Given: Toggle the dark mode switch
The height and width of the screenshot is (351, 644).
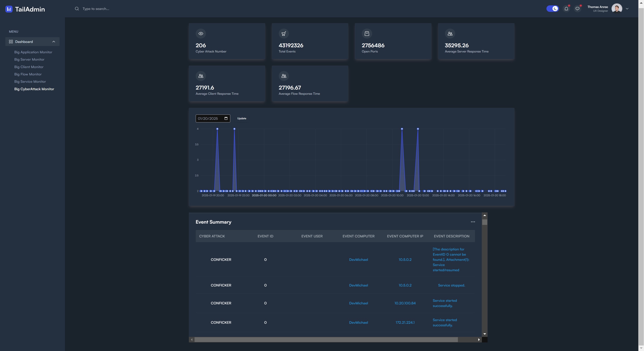Looking at the screenshot, I should click(x=552, y=9).
